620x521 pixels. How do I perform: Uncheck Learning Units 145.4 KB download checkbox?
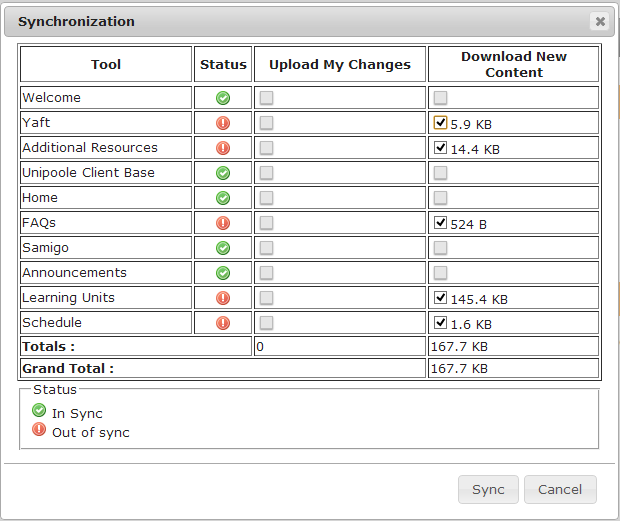coord(441,298)
